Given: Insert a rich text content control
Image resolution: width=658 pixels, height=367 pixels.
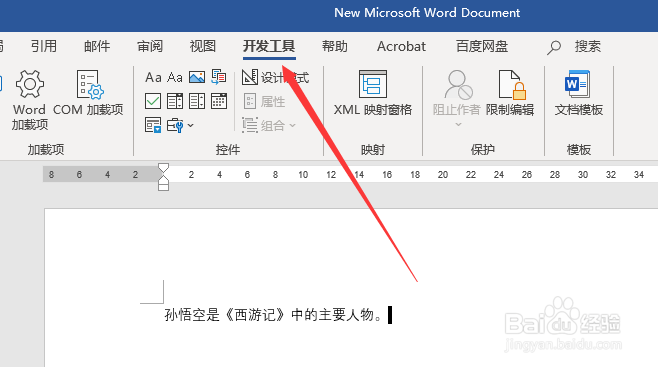Looking at the screenshot, I should [153, 78].
